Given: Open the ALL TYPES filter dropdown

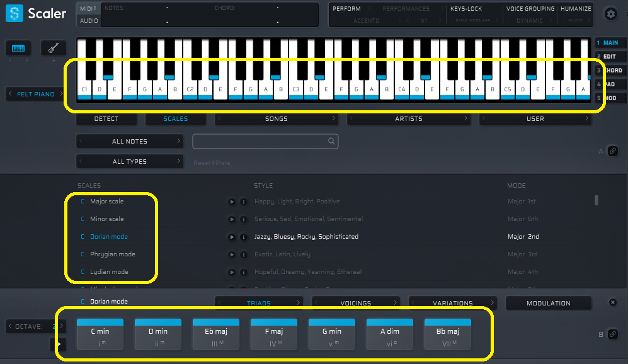Looking at the screenshot, I should (x=129, y=161).
